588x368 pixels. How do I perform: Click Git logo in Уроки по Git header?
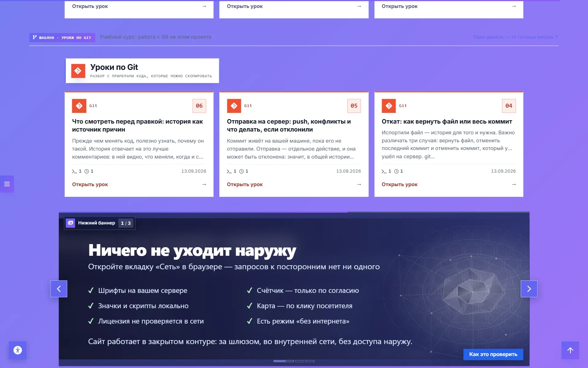pyautogui.click(x=78, y=71)
